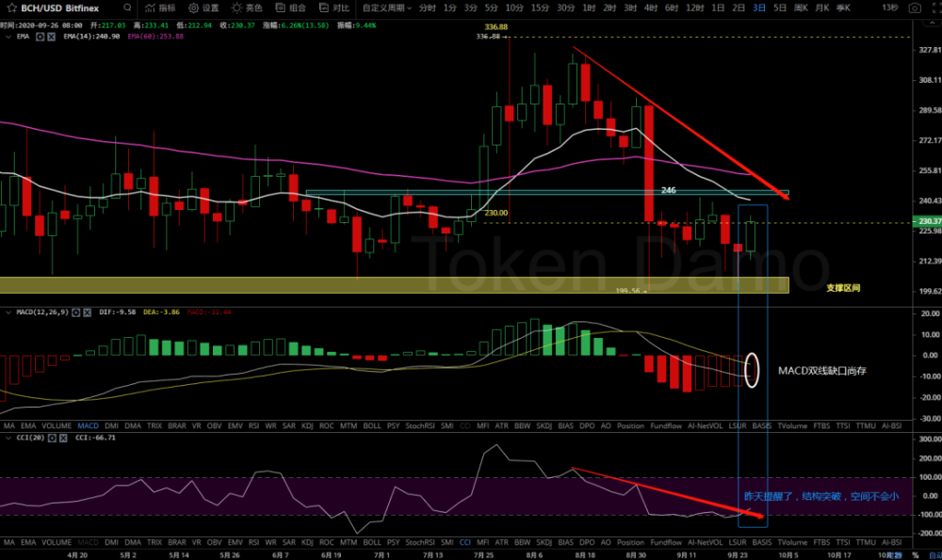Open the CCI(20) settings icon
This screenshot has width=942, height=560.
click(x=52, y=439)
